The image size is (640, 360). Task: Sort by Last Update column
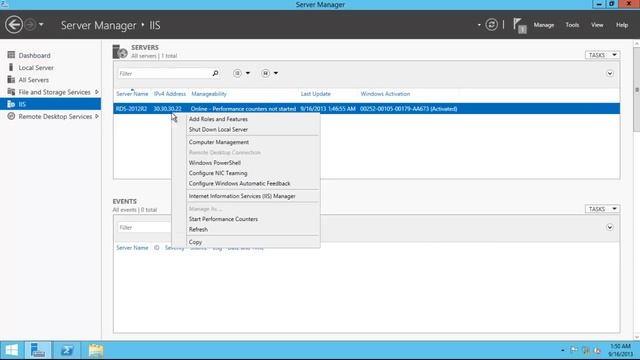click(x=316, y=94)
